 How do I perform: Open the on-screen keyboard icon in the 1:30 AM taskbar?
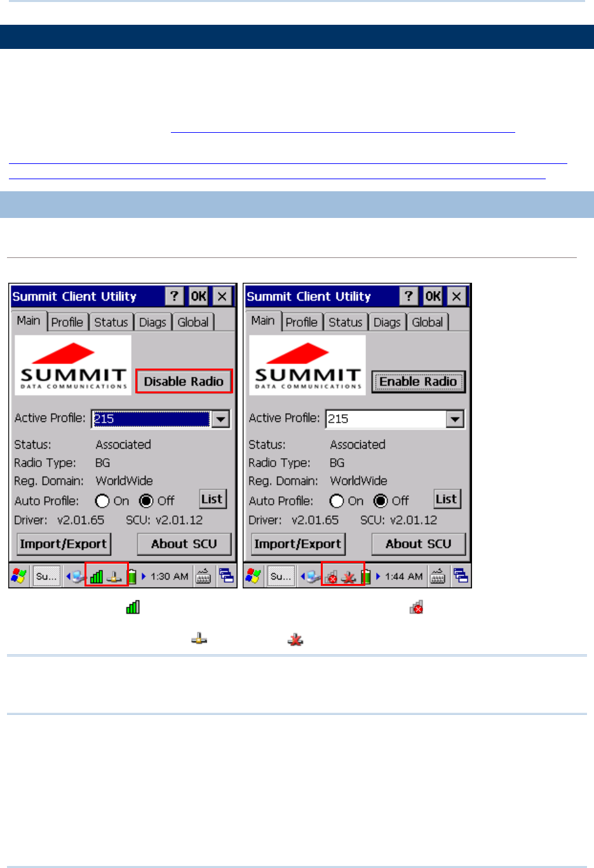click(203, 576)
